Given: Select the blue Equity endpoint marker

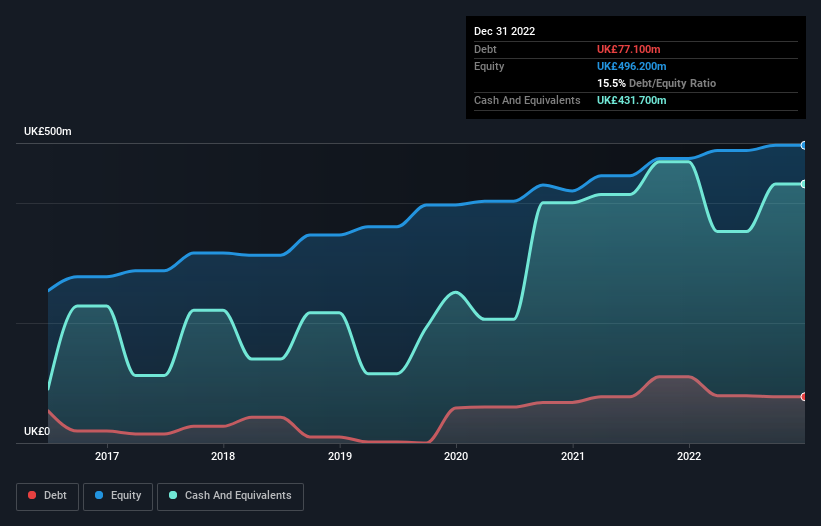Looking at the screenshot, I should click(x=804, y=145).
